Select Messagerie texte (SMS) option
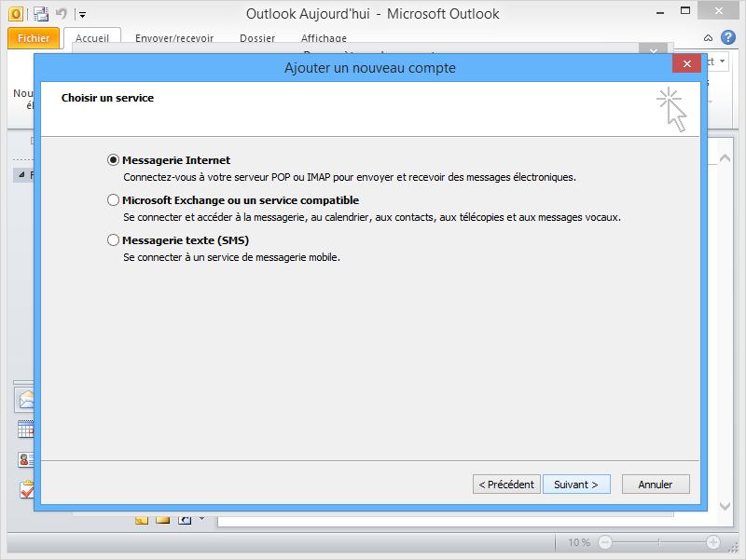 tap(113, 239)
